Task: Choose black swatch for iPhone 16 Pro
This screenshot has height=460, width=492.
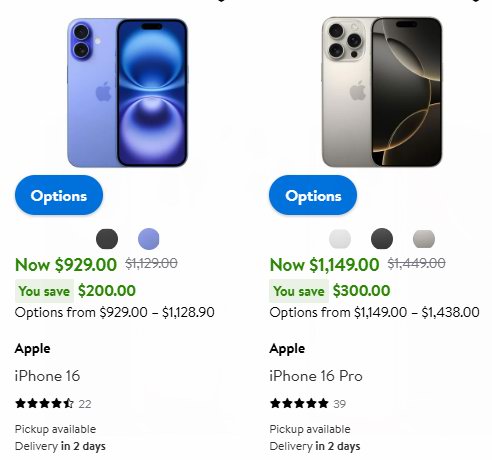Action: tap(382, 239)
